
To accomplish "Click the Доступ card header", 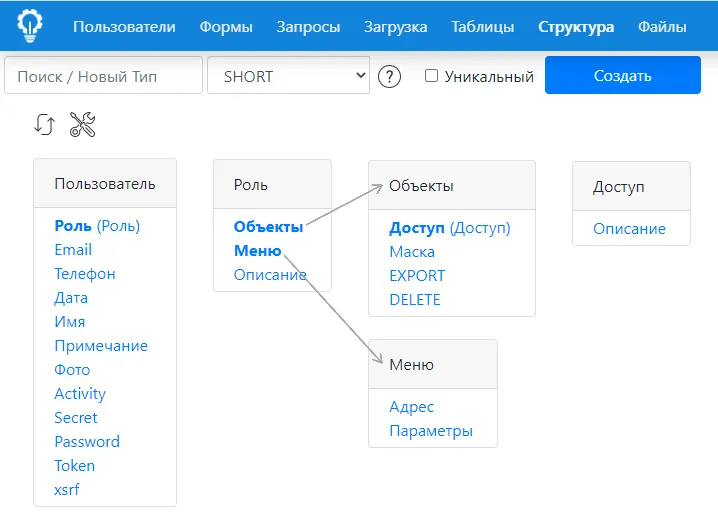I will (631, 186).
